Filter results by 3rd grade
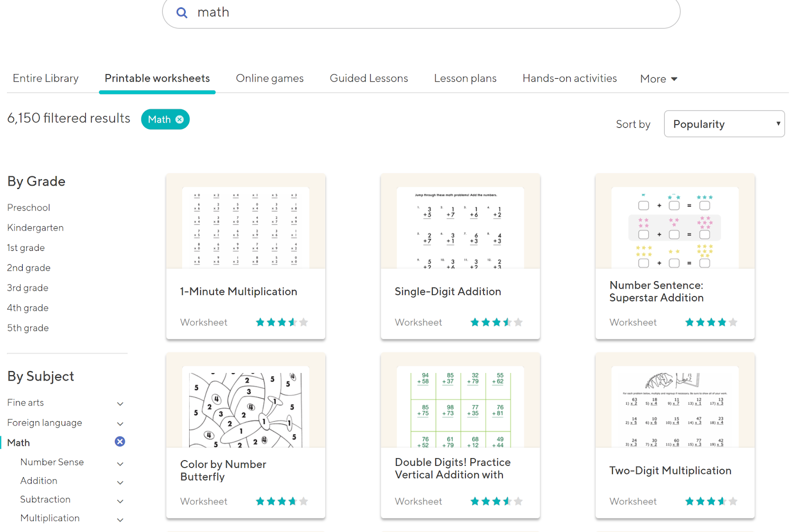The width and height of the screenshot is (792, 532). point(28,288)
